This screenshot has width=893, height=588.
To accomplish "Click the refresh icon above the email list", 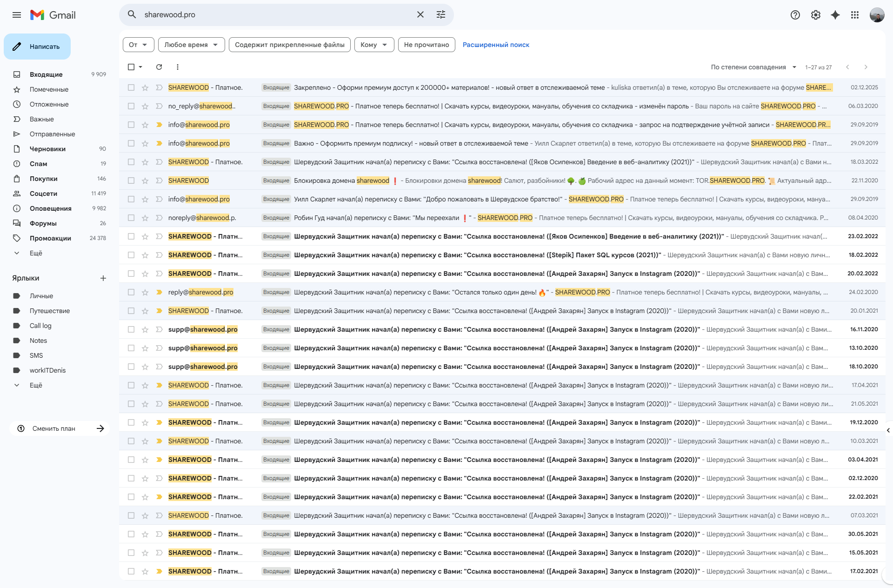I will point(159,67).
